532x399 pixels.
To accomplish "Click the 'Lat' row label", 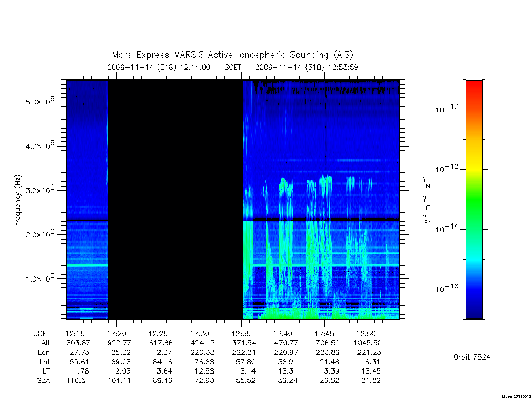I will coord(45,362).
